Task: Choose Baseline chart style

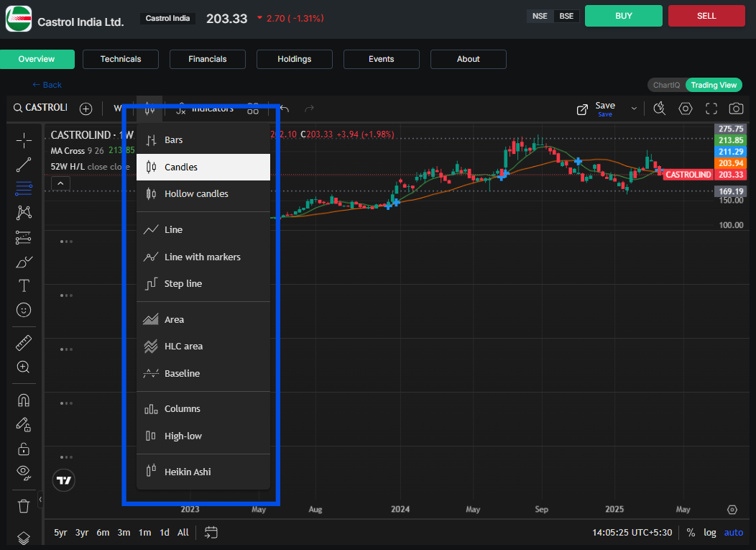Action: pos(203,373)
